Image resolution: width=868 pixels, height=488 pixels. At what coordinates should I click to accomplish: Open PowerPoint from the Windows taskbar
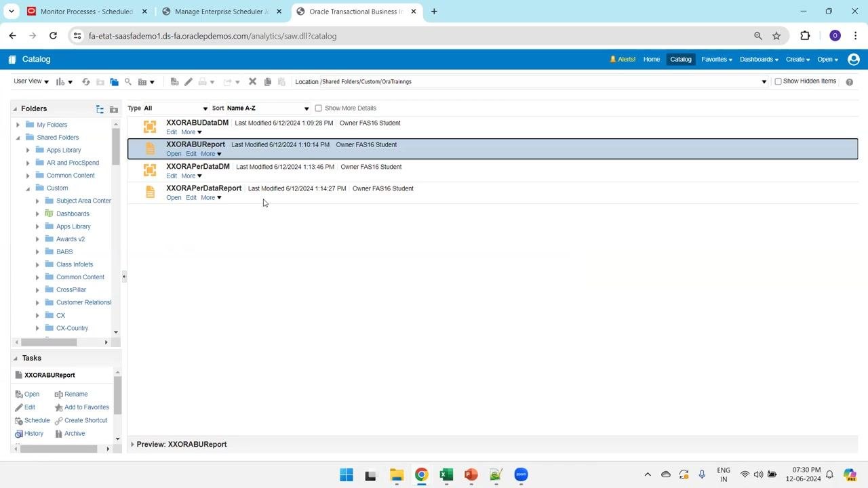pos(471,474)
